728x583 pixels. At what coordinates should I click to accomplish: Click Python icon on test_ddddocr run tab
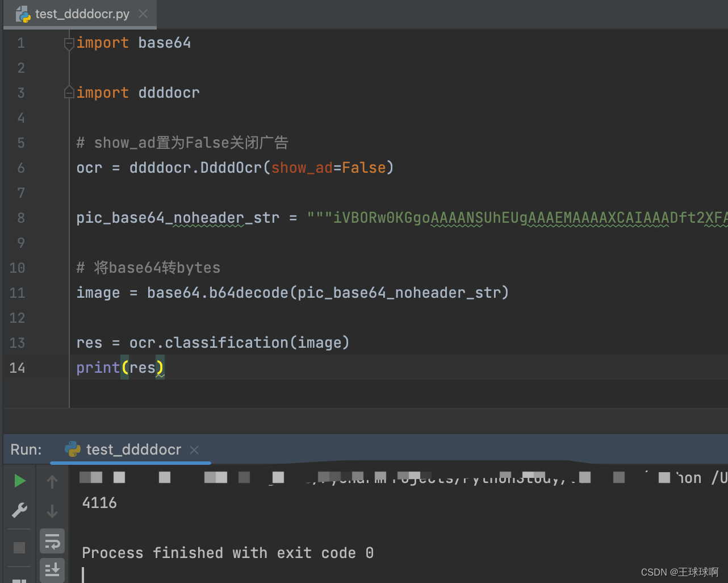pos(73,449)
